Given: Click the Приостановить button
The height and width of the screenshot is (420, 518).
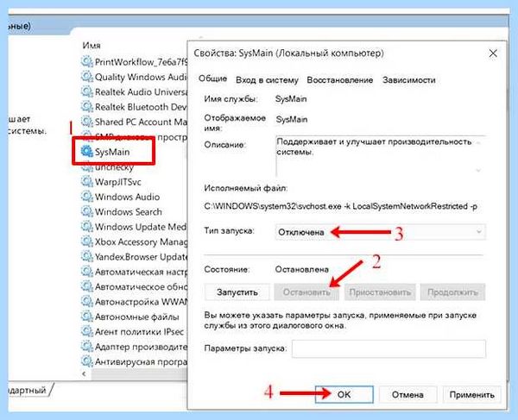Looking at the screenshot, I should pyautogui.click(x=380, y=292).
